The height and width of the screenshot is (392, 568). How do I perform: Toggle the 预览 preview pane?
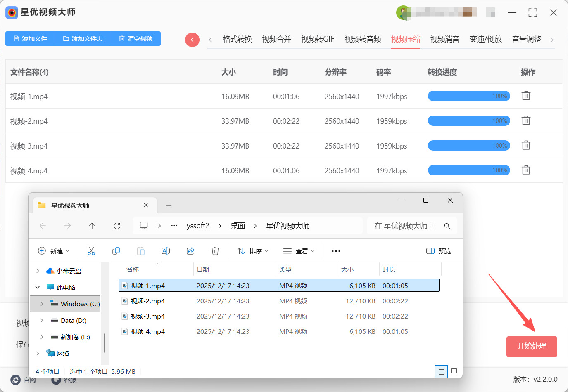439,251
